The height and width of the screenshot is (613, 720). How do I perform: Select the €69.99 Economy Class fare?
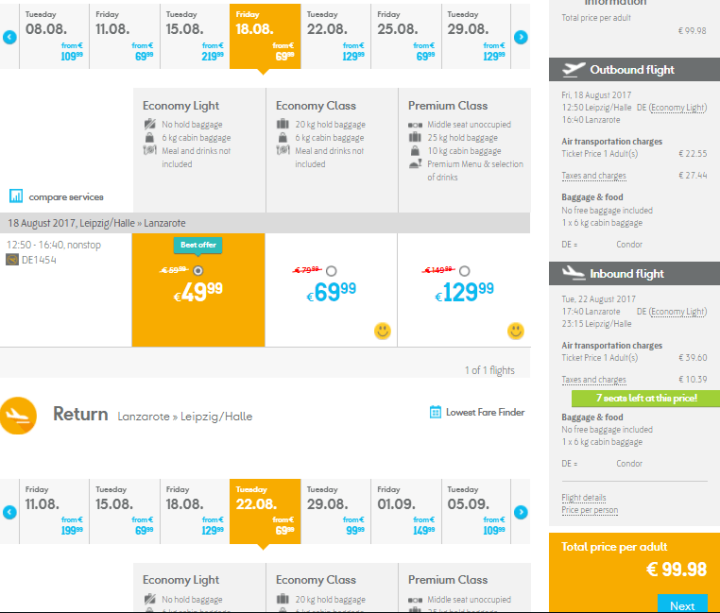(331, 271)
